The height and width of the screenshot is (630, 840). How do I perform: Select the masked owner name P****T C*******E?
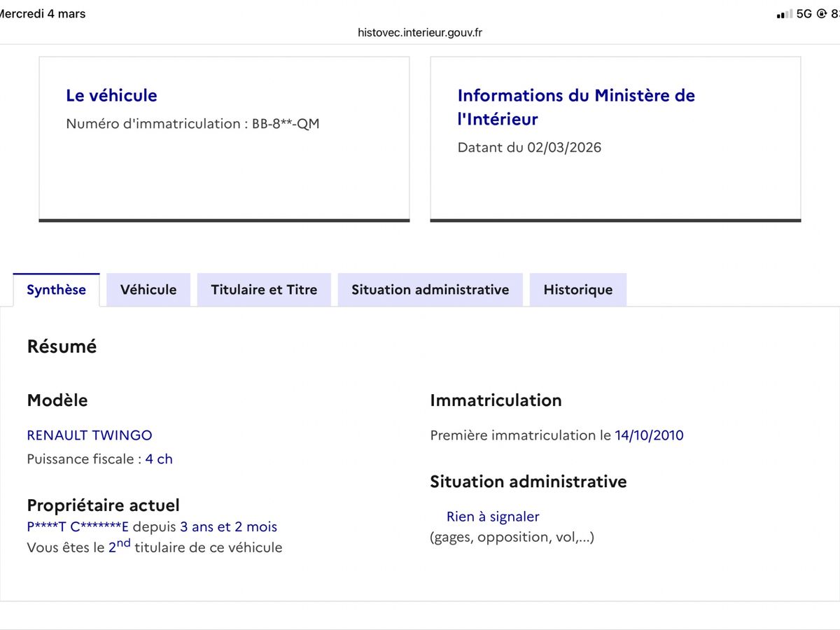78,527
